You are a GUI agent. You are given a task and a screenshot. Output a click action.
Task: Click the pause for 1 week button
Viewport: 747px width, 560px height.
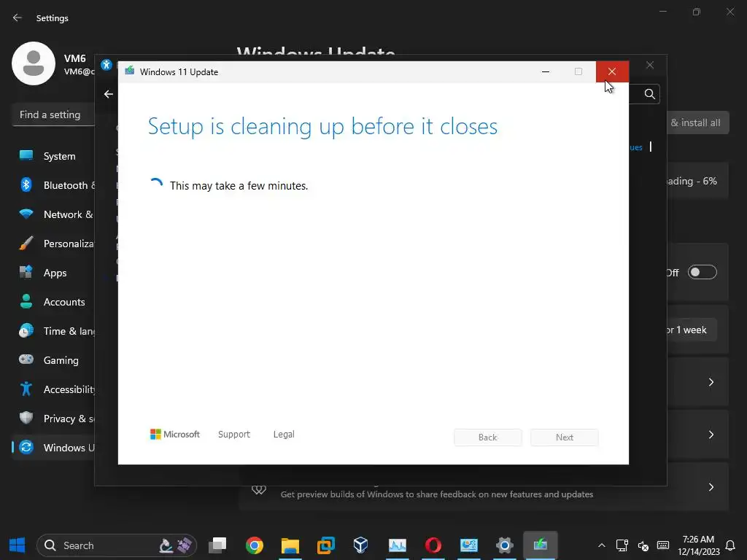692,330
